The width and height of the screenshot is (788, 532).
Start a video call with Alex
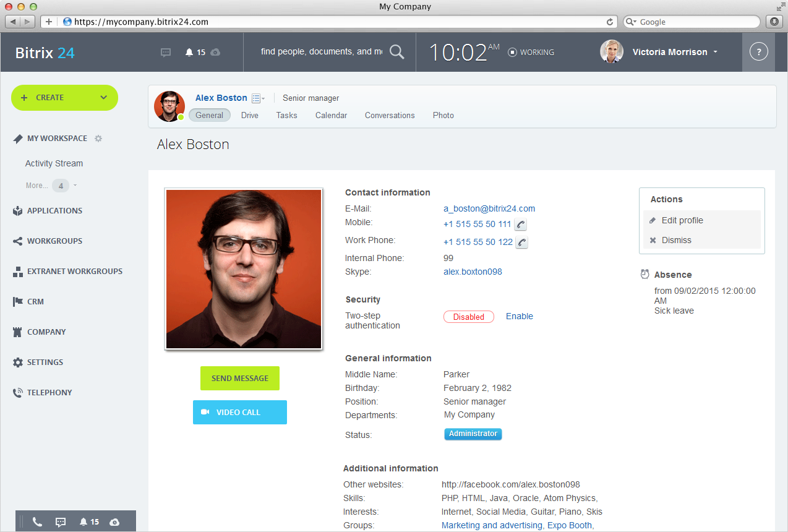(x=239, y=412)
